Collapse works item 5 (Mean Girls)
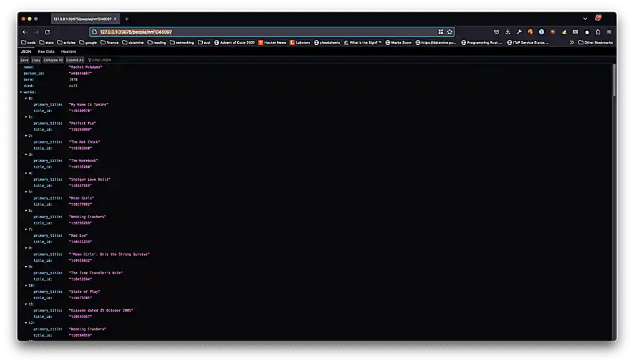Image resolution: width=634 pixels, height=364 pixels. pyautogui.click(x=26, y=192)
